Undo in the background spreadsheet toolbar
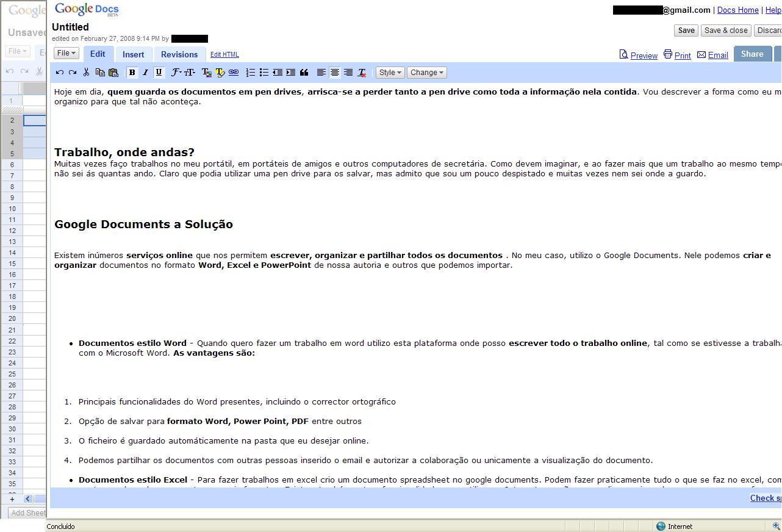The height and width of the screenshot is (532, 782). [x=9, y=71]
